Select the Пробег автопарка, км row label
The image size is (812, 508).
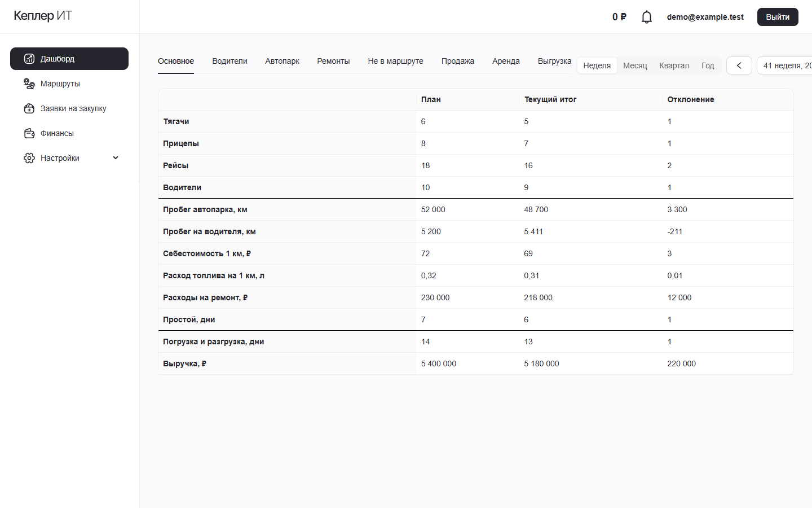click(205, 209)
